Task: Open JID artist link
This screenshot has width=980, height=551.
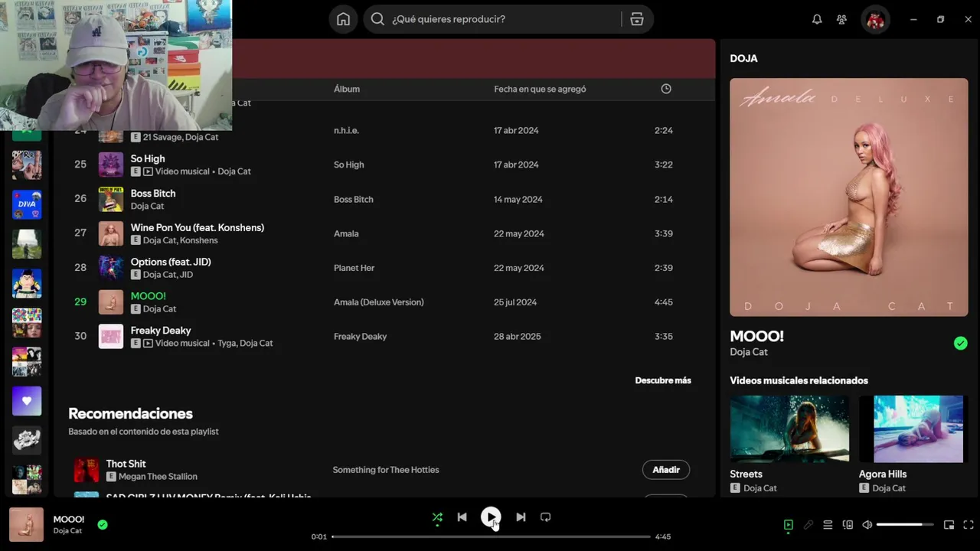Action: (x=186, y=275)
